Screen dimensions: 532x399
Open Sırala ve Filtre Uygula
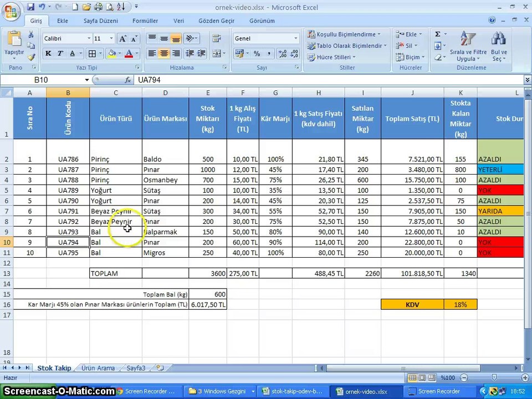468,46
